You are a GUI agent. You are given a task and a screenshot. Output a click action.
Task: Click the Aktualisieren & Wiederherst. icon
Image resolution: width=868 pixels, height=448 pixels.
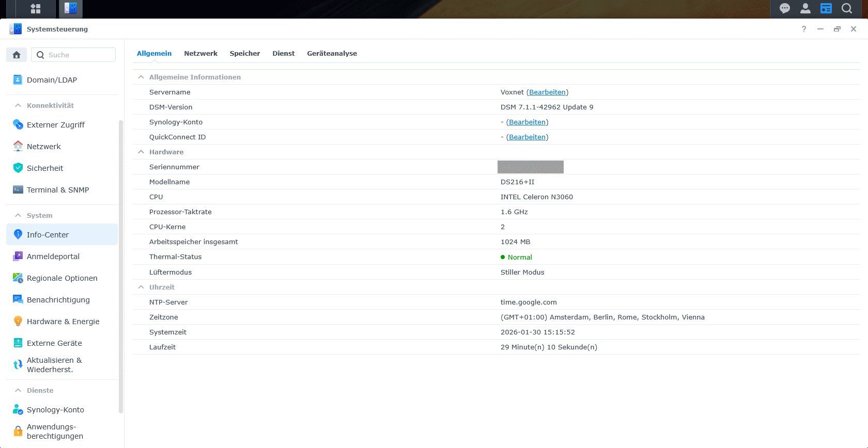click(18, 365)
